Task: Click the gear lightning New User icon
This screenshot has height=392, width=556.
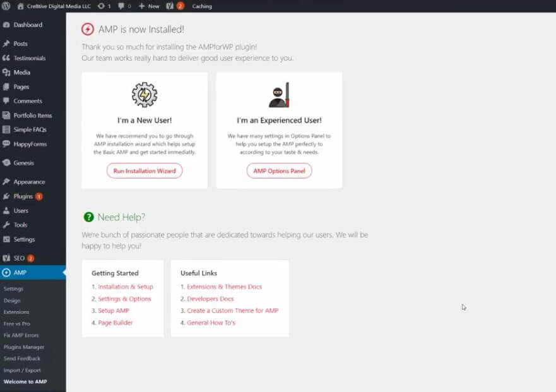Action: coord(145,95)
